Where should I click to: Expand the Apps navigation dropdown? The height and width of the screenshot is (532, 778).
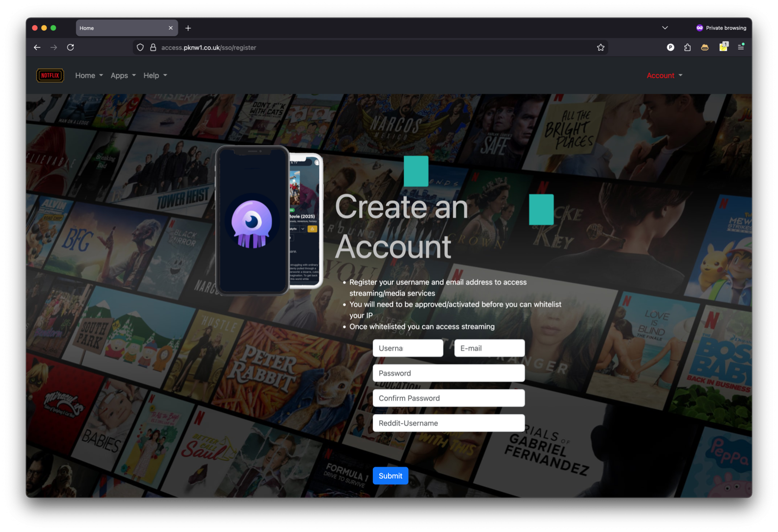123,75
